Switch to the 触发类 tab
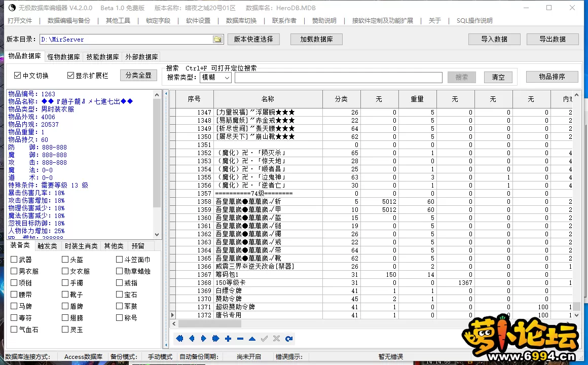Image resolution: width=588 pixels, height=365 pixels. coord(47,246)
